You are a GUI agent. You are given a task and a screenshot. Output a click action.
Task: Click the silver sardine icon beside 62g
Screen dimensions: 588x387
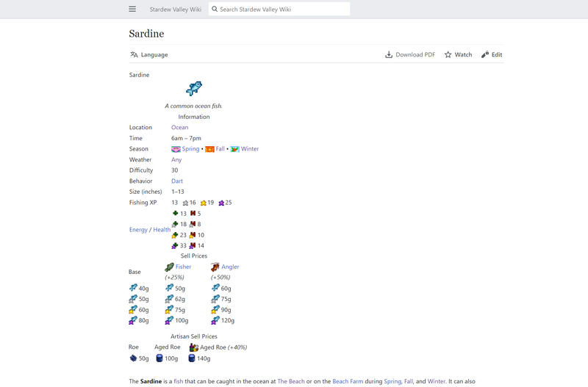coord(169,299)
